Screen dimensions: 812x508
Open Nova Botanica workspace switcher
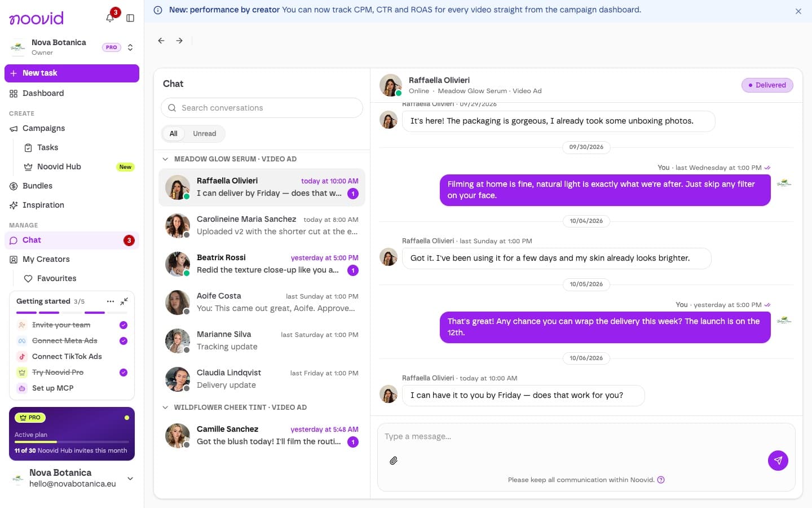point(72,47)
